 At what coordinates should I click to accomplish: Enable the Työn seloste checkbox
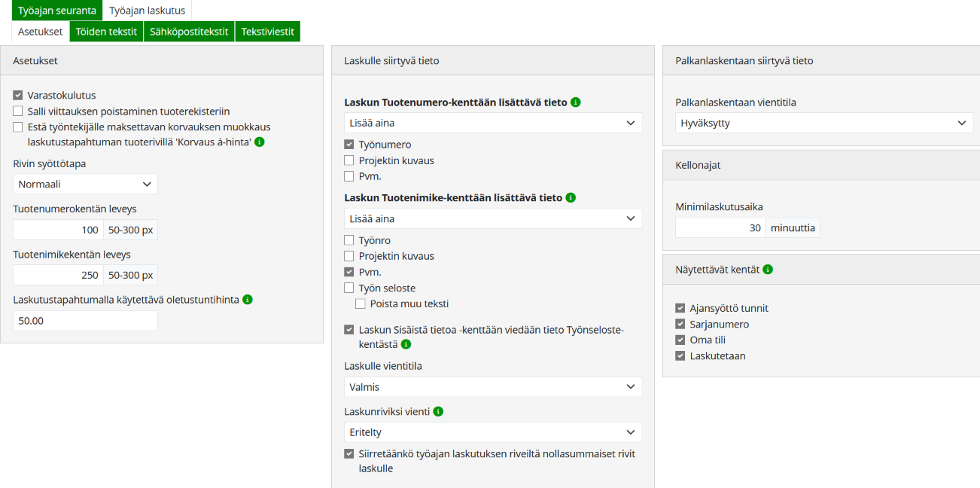[349, 288]
